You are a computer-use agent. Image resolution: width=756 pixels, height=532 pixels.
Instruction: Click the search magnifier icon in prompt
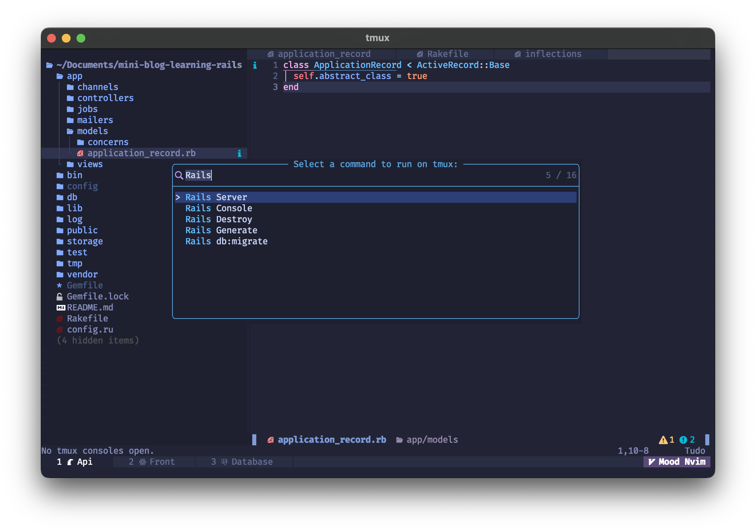[x=179, y=175]
